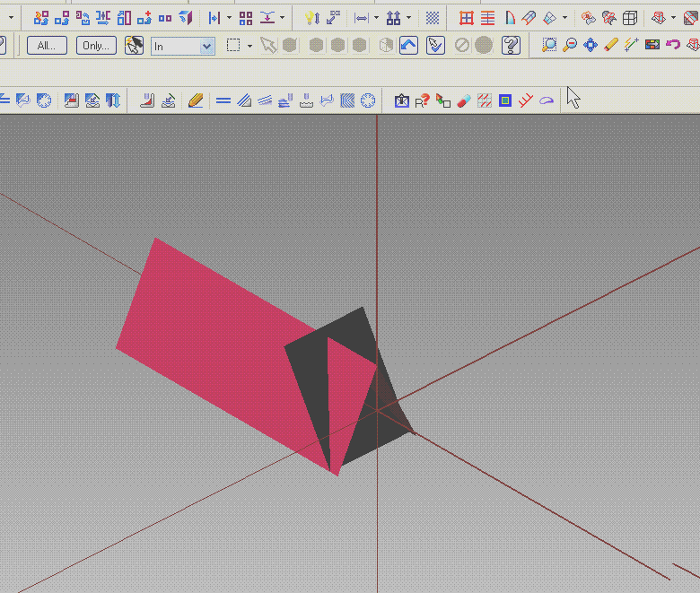Click the vertical line with arrow constraint icon

[x=214, y=18]
